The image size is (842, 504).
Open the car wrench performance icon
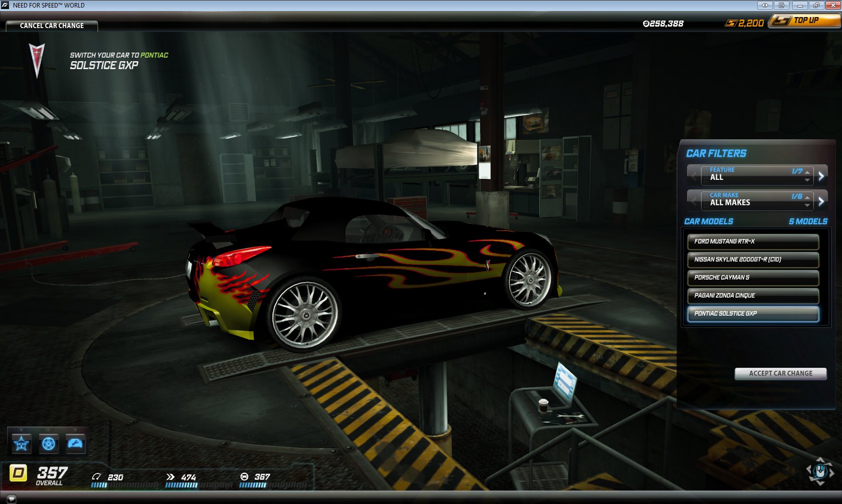(76, 443)
